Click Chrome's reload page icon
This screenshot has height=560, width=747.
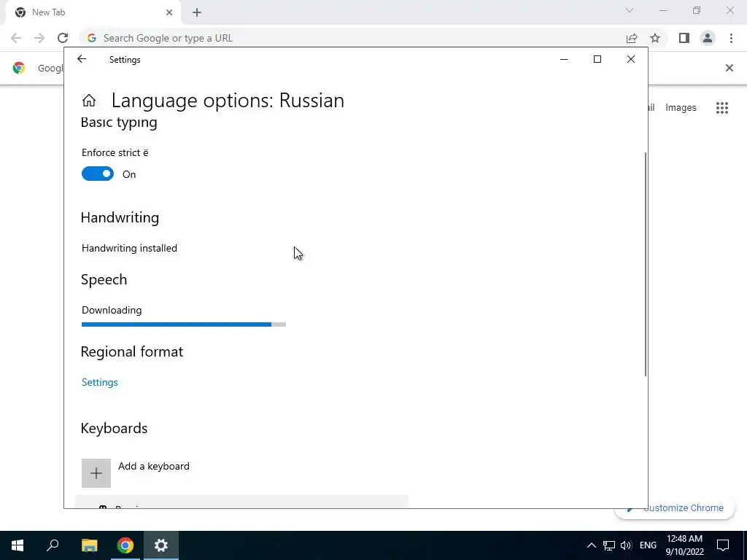[x=63, y=38]
